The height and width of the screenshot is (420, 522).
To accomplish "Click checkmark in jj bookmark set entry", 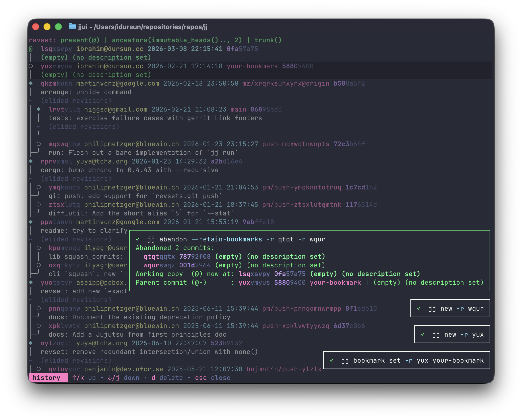I will click(x=332, y=360).
